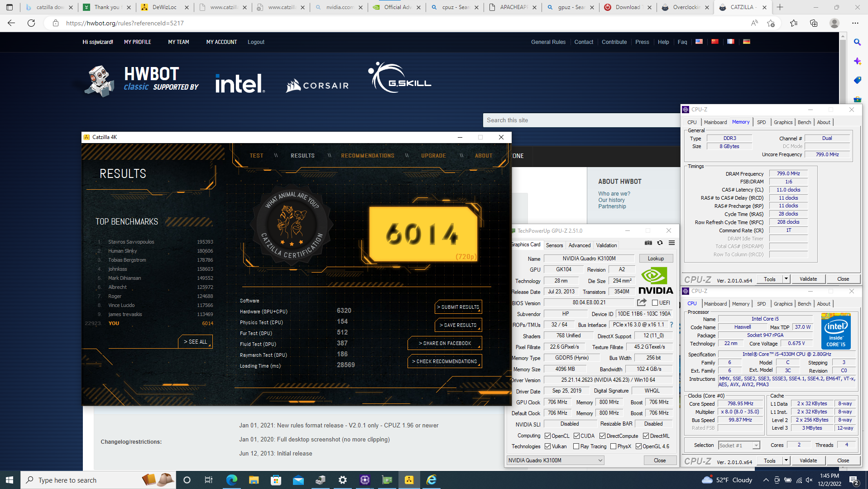Toggle the DirectML checkbox
The width and height of the screenshot is (868, 489).
click(646, 436)
